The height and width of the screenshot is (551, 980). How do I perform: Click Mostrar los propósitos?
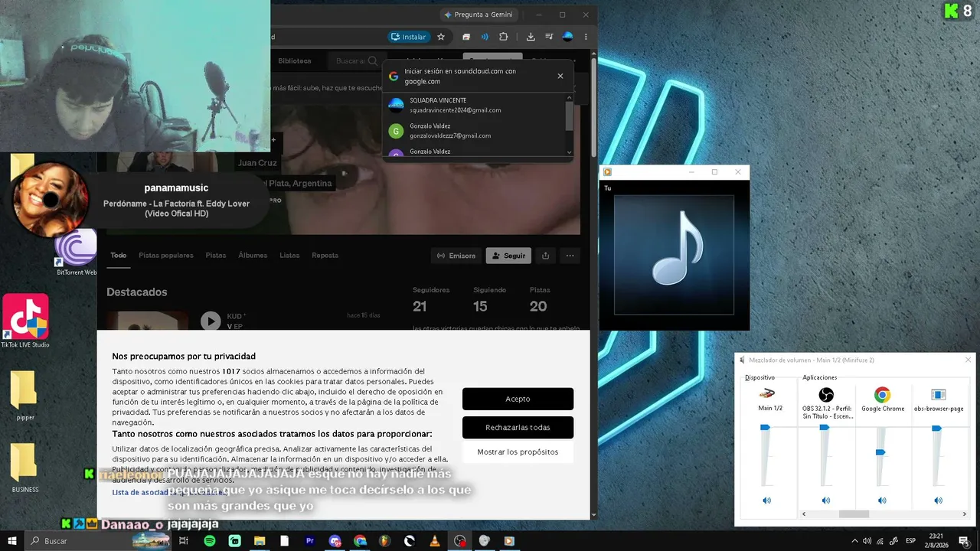(x=518, y=452)
